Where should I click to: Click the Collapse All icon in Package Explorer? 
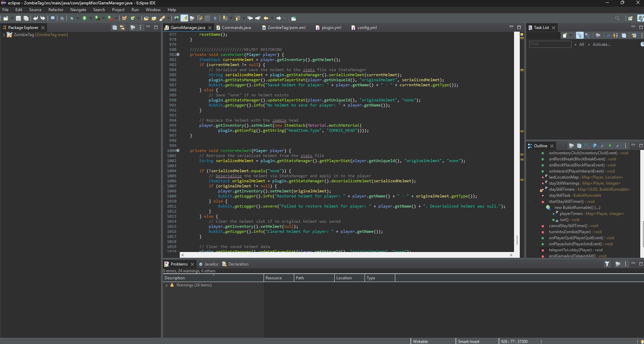pyautogui.click(x=114, y=28)
